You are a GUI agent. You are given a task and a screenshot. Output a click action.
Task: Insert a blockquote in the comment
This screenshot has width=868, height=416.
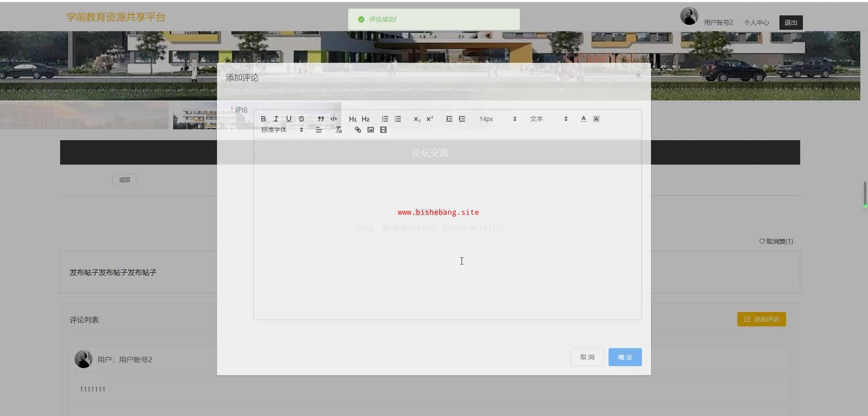point(321,119)
